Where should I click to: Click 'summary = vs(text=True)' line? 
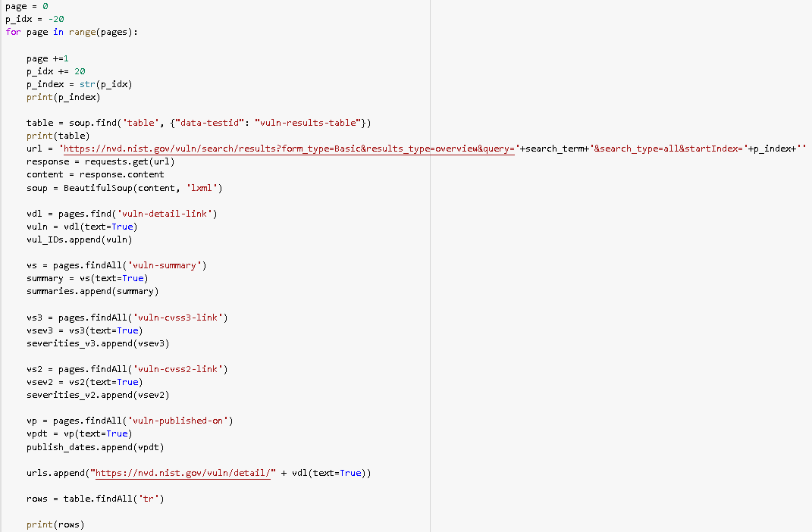tap(87, 278)
